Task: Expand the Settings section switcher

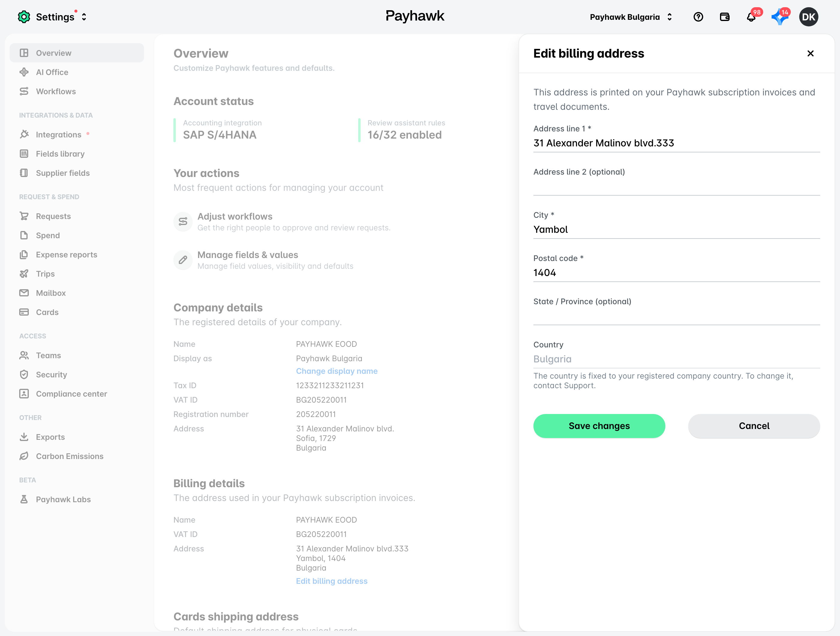Action: tap(84, 17)
